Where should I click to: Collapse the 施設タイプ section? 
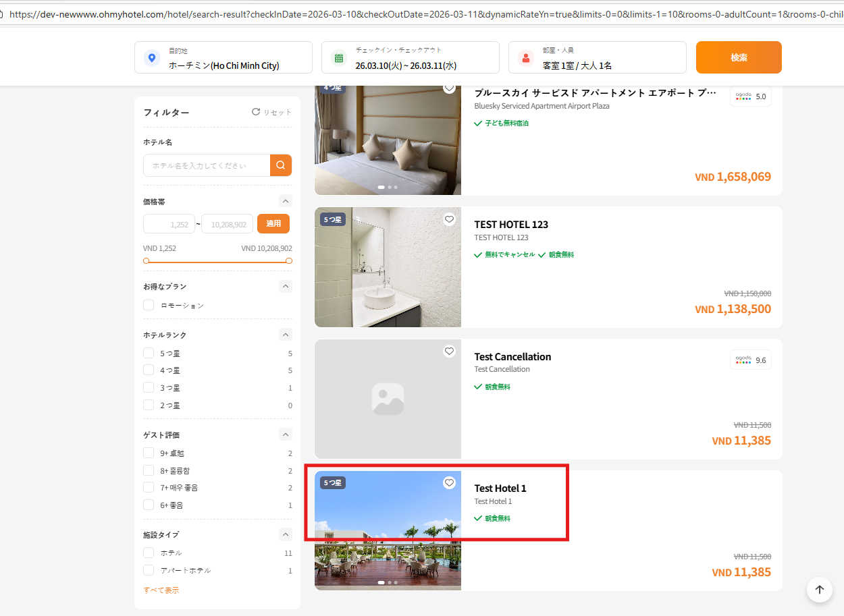click(x=286, y=534)
